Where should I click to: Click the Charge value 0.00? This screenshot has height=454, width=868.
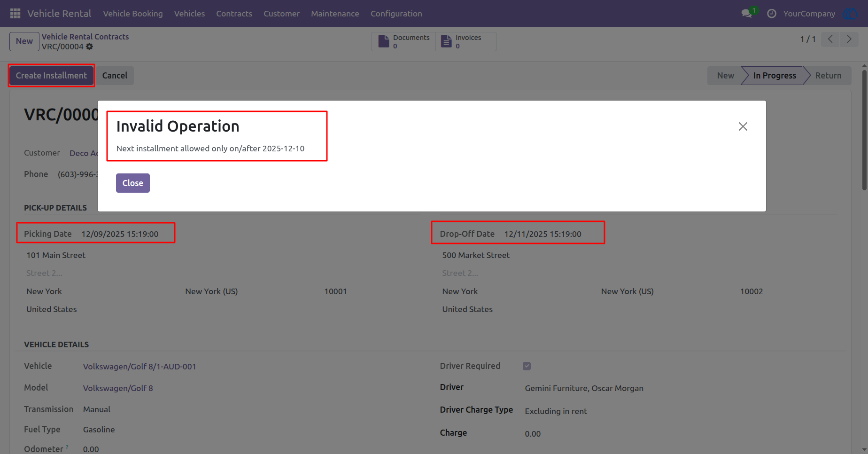point(533,434)
